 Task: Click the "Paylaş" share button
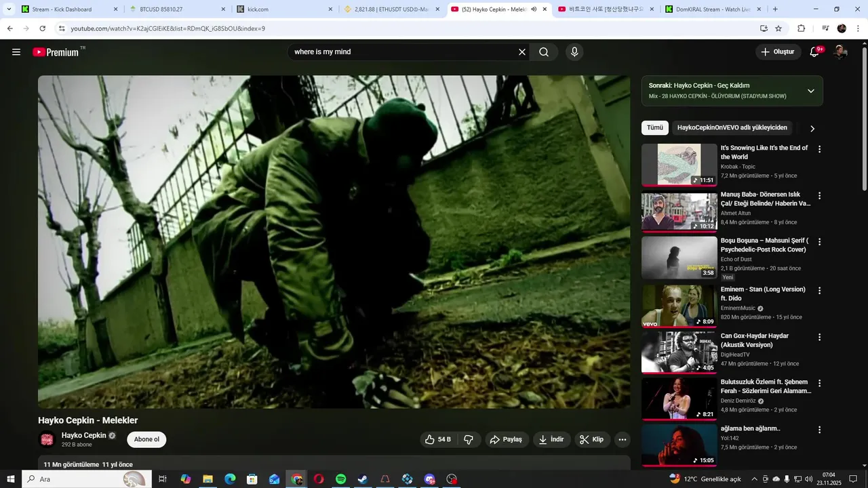(506, 439)
